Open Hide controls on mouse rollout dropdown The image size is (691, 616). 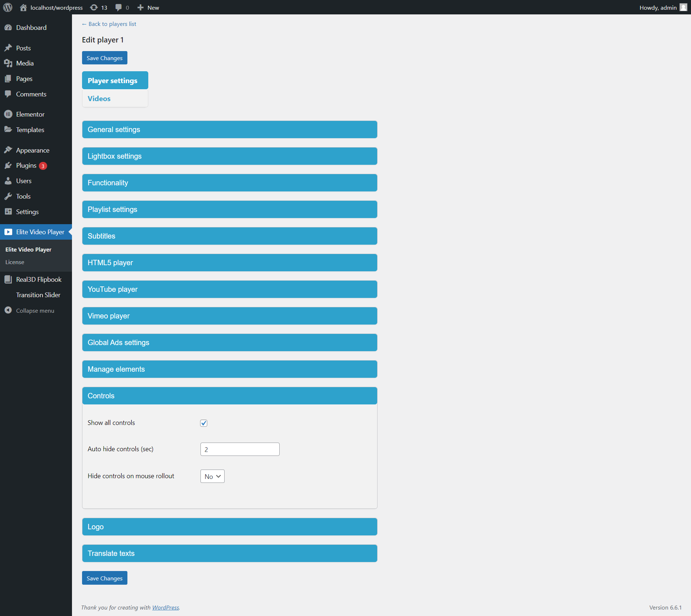[212, 476]
